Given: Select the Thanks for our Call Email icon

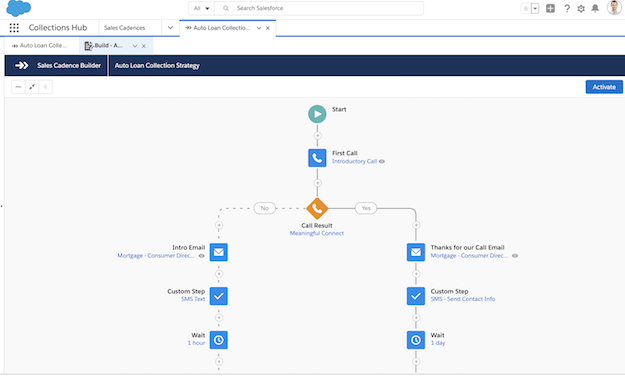Looking at the screenshot, I should (416, 252).
